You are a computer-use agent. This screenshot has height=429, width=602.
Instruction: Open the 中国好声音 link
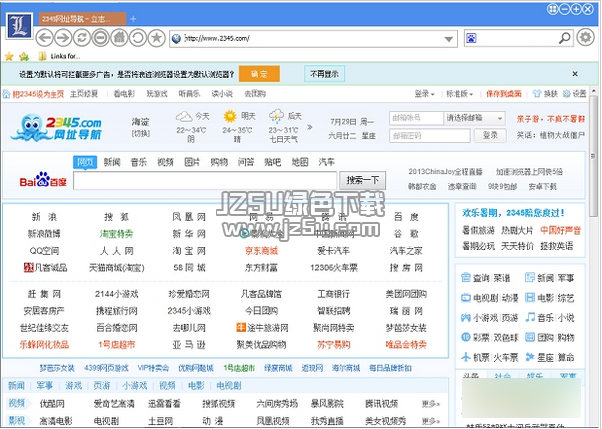click(561, 230)
